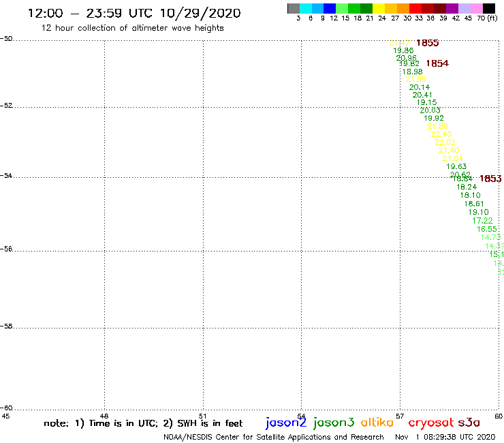Click the 19.86 wave height value
This screenshot has width=504, height=443.
[x=403, y=50]
